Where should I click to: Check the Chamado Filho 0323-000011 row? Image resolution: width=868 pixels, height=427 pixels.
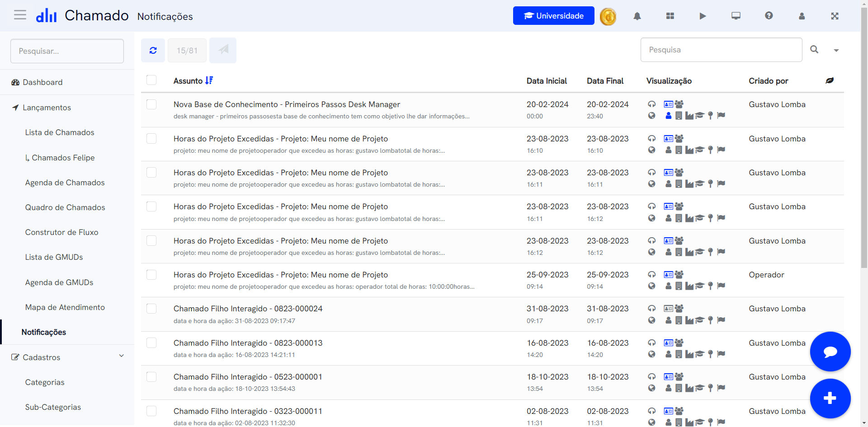(151, 411)
